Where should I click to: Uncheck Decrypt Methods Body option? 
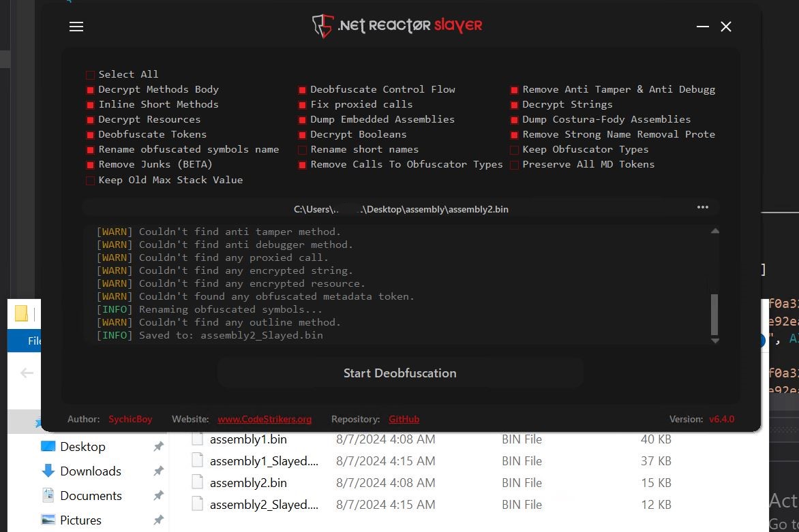coord(90,90)
